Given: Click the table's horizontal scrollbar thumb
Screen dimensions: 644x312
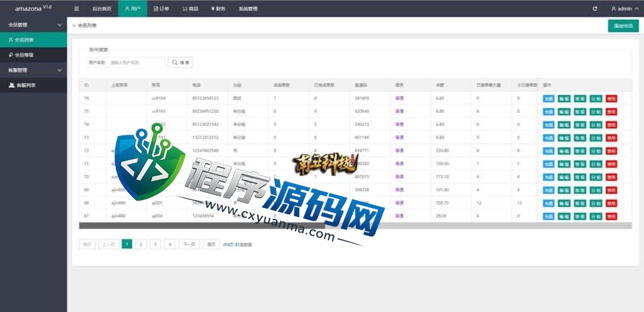Looking at the screenshot, I should coord(202,226).
